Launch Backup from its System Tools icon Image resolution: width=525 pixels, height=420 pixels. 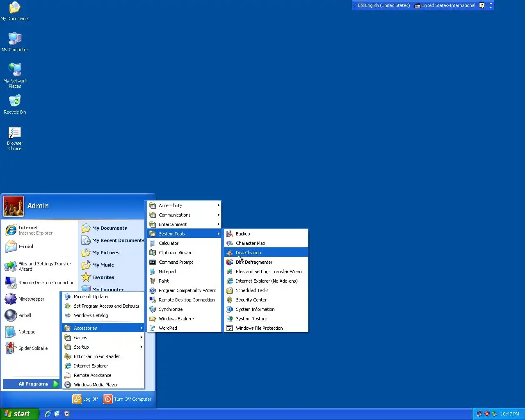click(x=230, y=234)
